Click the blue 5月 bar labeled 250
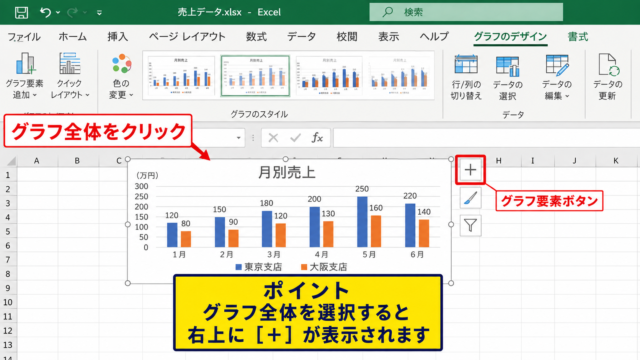This screenshot has height=360, width=640. point(362,222)
